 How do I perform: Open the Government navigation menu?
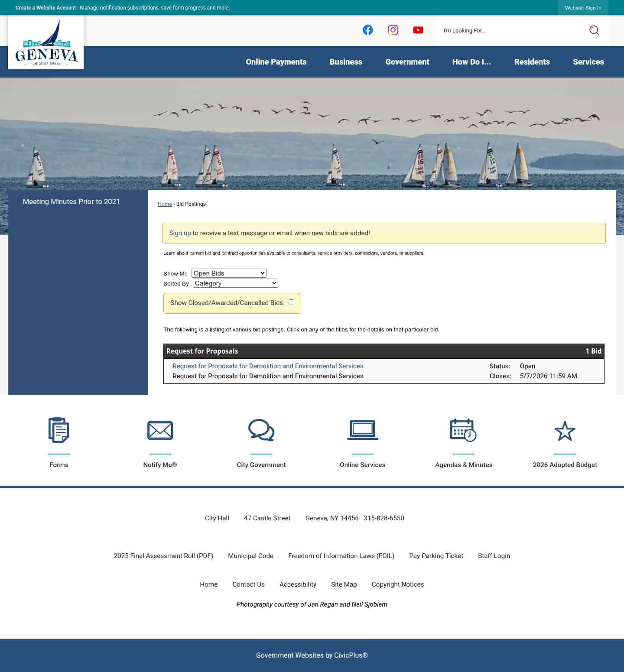click(407, 62)
